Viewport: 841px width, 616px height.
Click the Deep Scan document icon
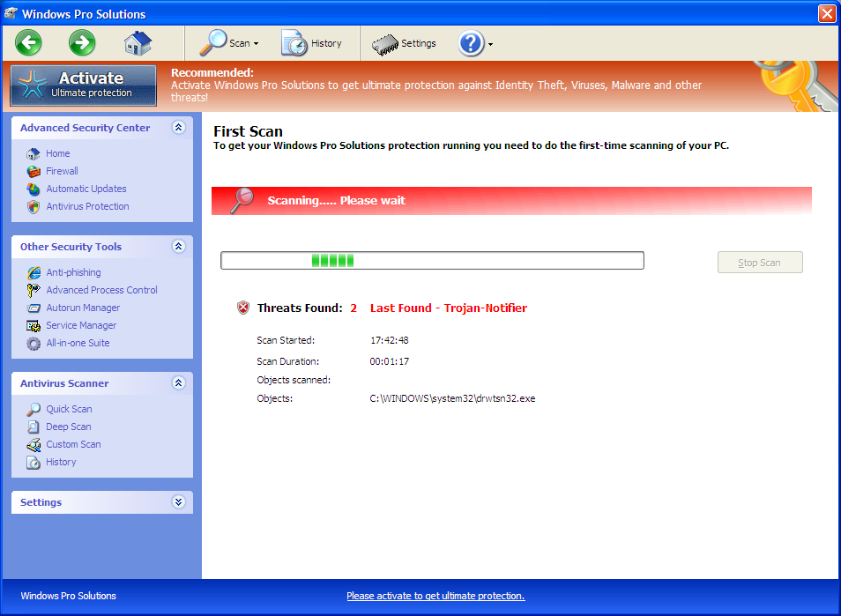[x=33, y=427]
